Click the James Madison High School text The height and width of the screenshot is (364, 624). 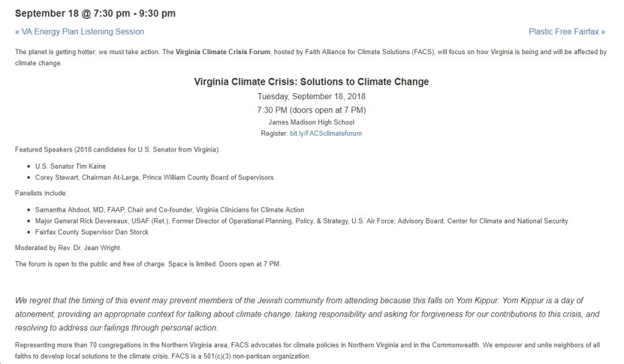311,122
